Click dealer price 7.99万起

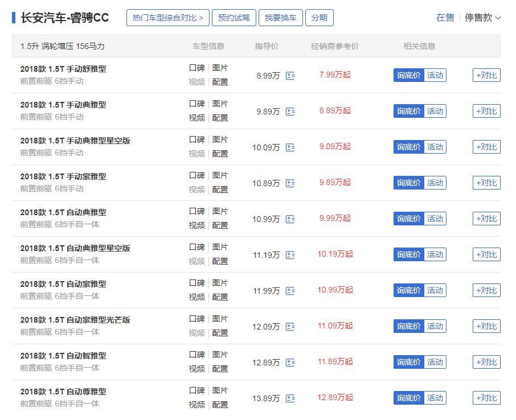[x=335, y=75]
